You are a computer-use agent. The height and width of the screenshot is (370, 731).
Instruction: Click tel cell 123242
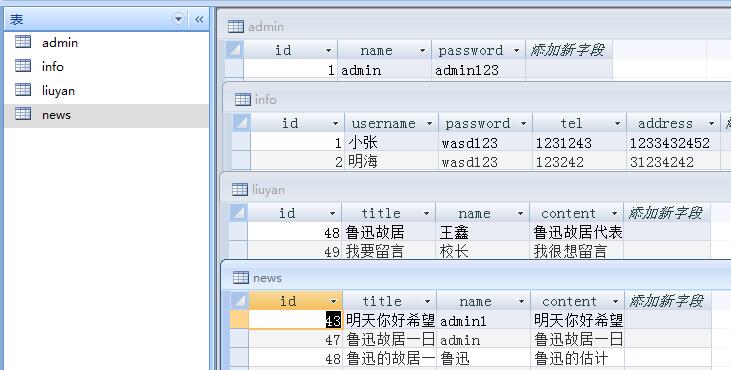point(579,161)
